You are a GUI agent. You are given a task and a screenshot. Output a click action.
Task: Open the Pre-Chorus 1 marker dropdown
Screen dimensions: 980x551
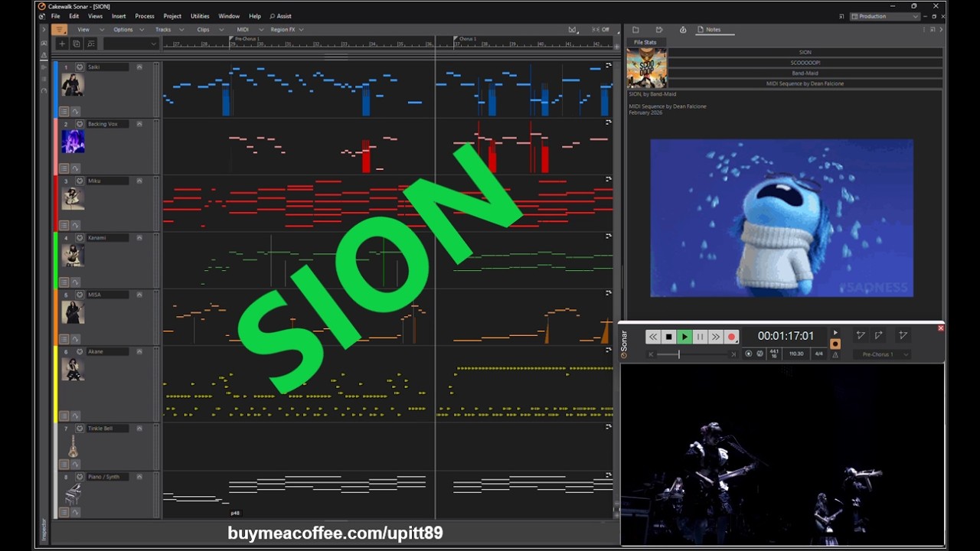pos(886,354)
